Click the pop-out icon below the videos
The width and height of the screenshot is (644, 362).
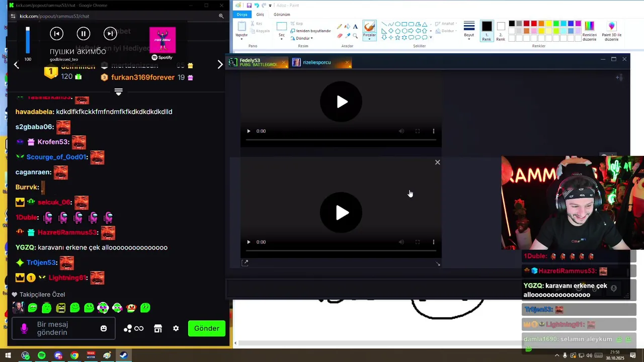tap(245, 263)
